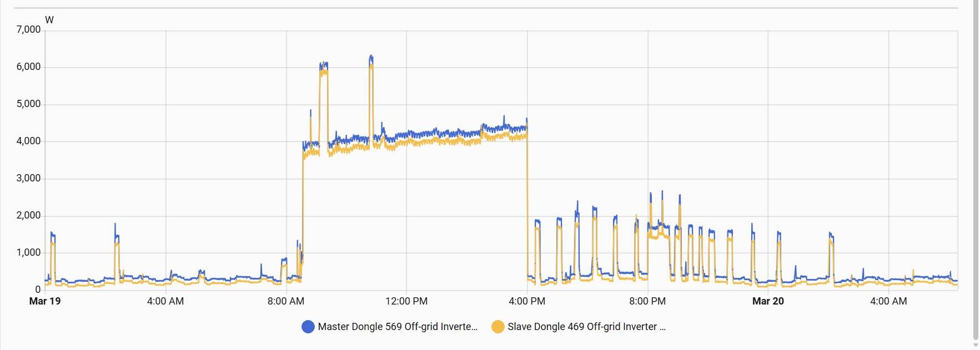Select the 8:00 AM time label
The image size is (980, 350).
(286, 301)
